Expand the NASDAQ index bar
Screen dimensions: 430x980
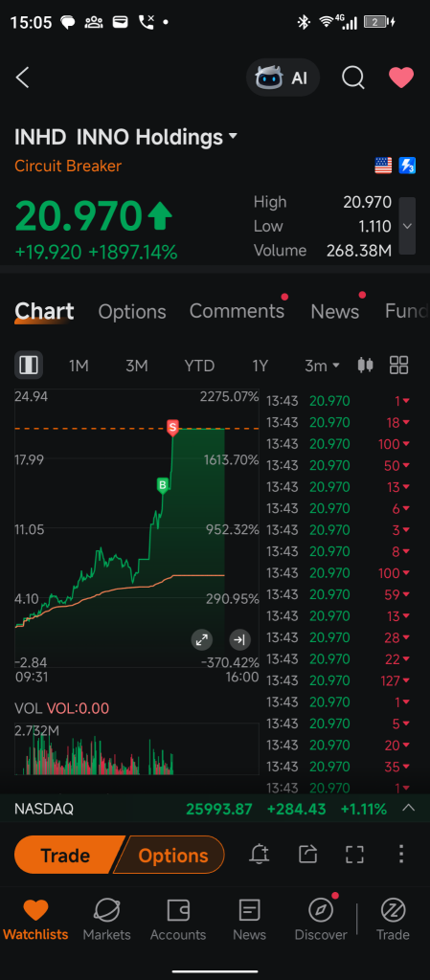click(408, 808)
